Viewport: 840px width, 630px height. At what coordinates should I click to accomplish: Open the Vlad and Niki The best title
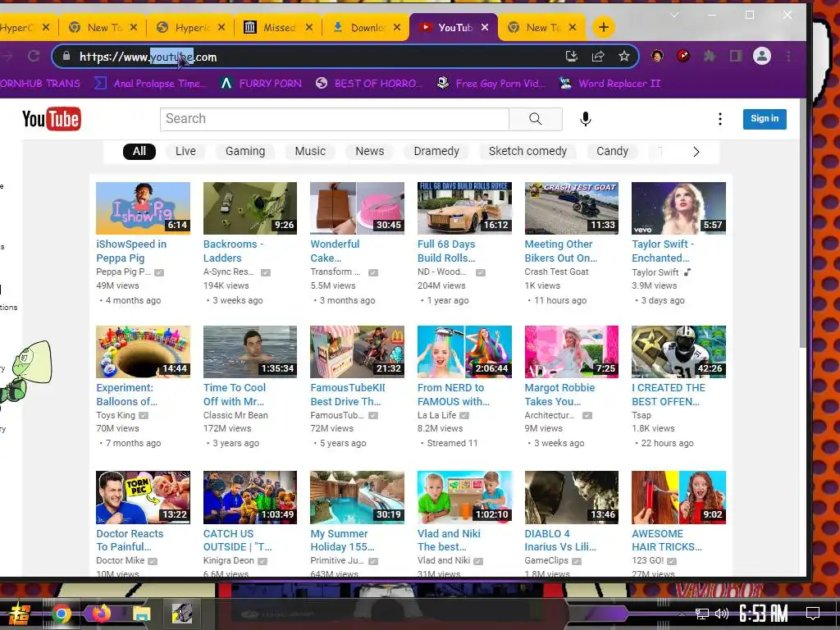pyautogui.click(x=449, y=540)
